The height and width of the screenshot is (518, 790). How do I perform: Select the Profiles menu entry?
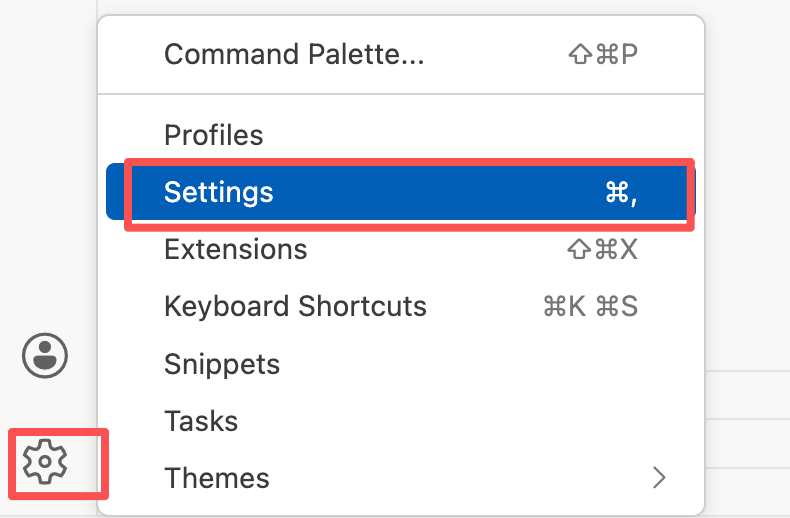[214, 135]
